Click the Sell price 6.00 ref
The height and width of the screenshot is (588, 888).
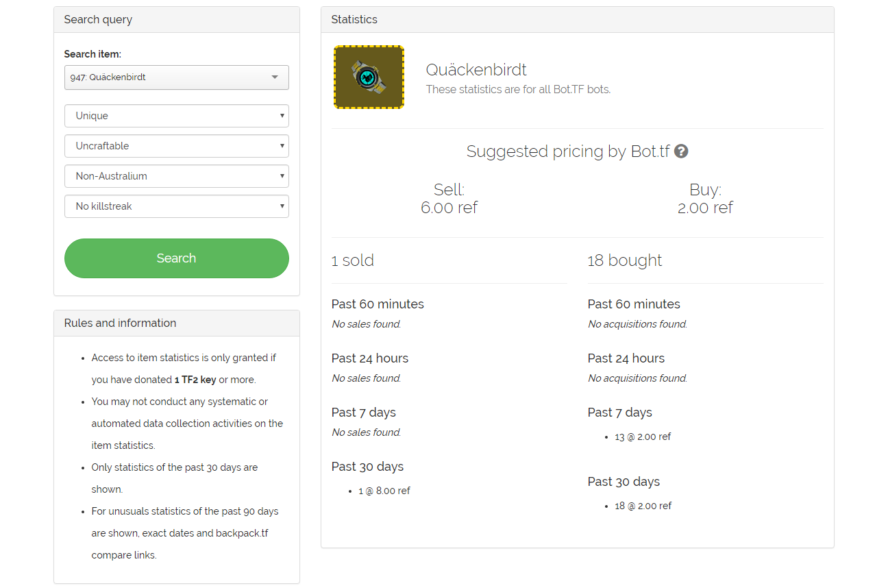point(449,208)
